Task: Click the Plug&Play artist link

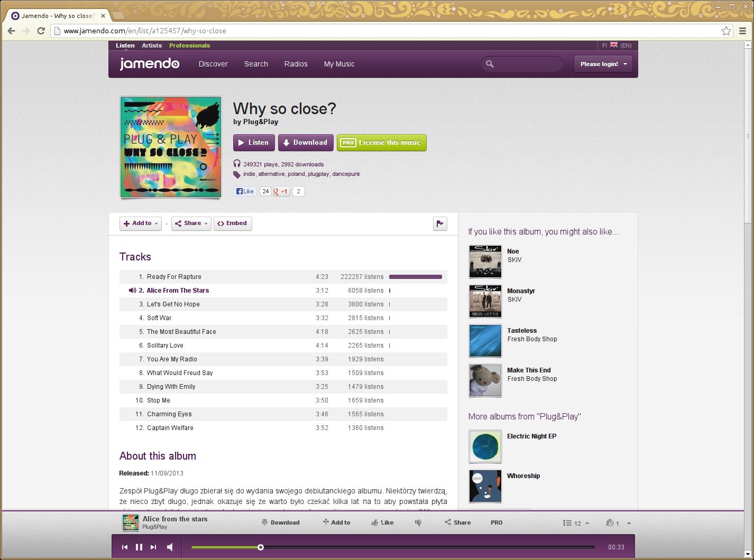Action: (261, 122)
